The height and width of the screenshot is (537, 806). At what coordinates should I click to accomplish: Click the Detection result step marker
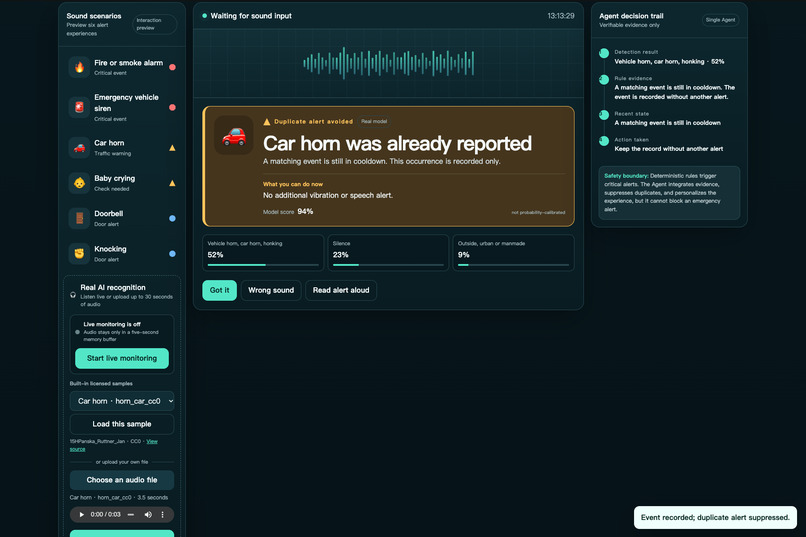604,53
